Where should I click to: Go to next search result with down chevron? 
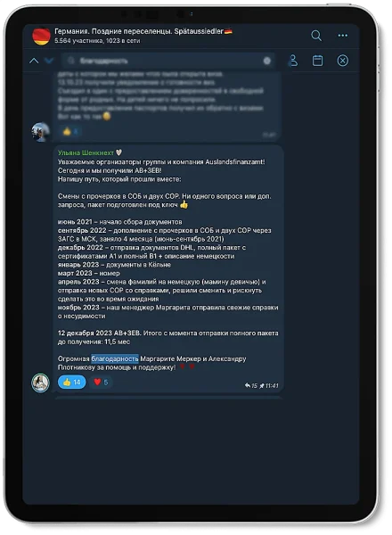(x=49, y=61)
